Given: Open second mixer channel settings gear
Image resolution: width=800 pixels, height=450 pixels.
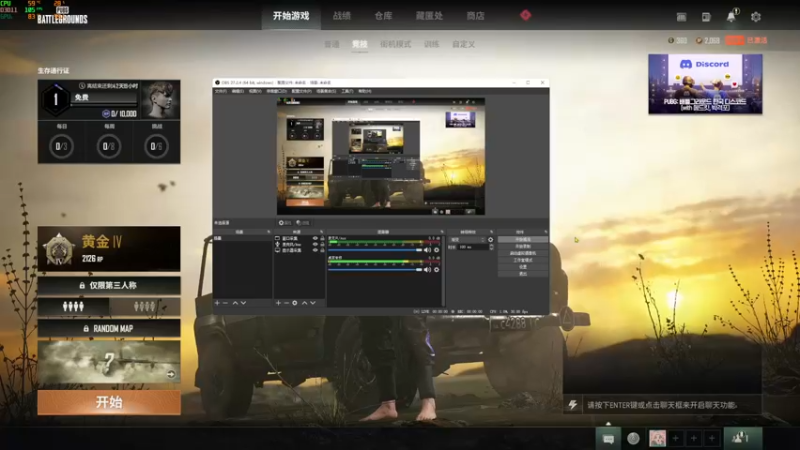Looking at the screenshot, I should [437, 269].
